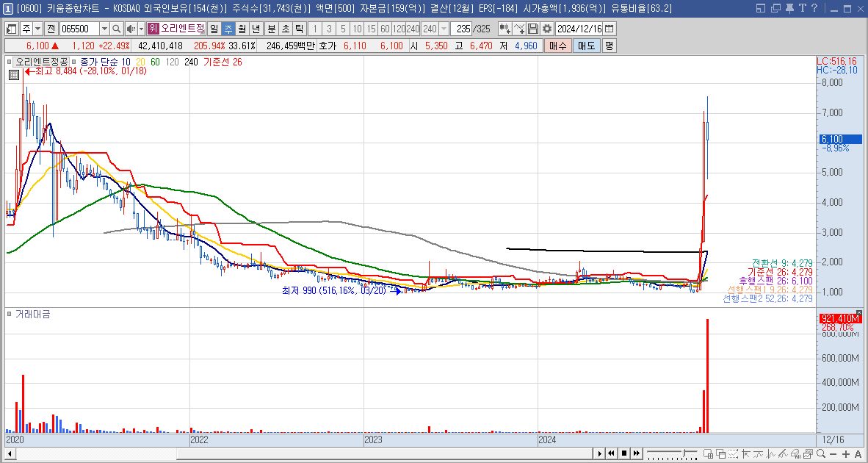868x463 pixels.
Task: Collapse the 거래대금 panel with its close box
Action: [859, 314]
